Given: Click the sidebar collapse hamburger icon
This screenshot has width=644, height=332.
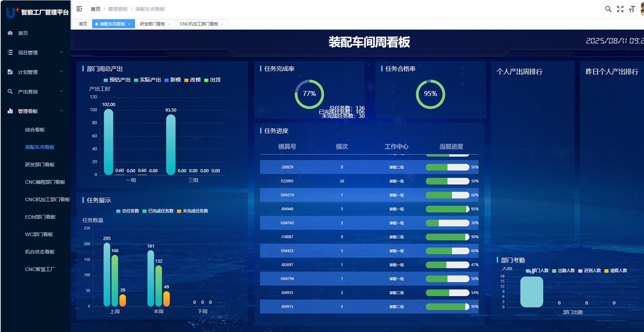Looking at the screenshot, I should pos(79,9).
